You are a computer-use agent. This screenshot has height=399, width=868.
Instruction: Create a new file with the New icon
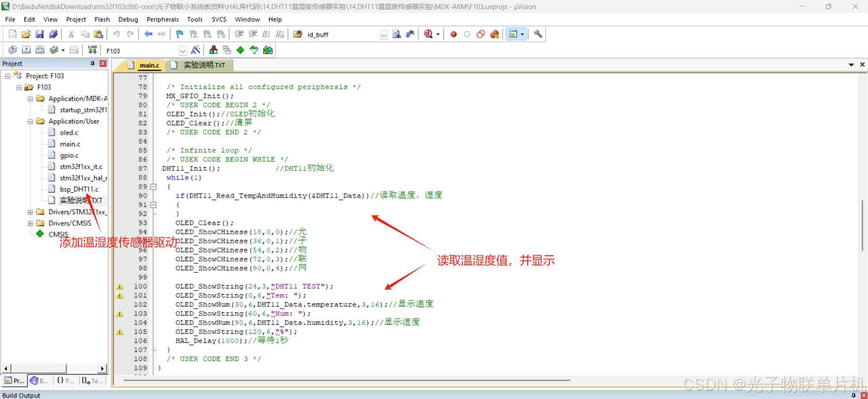13,34
